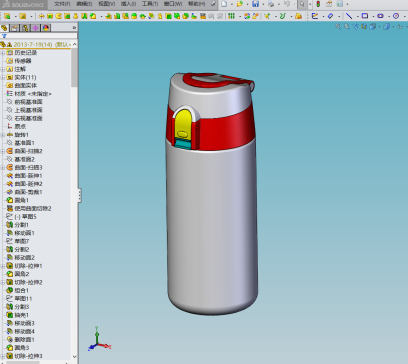408x364 pixels.
Task: Open the 窗口(W) menu
Action: [173, 4]
